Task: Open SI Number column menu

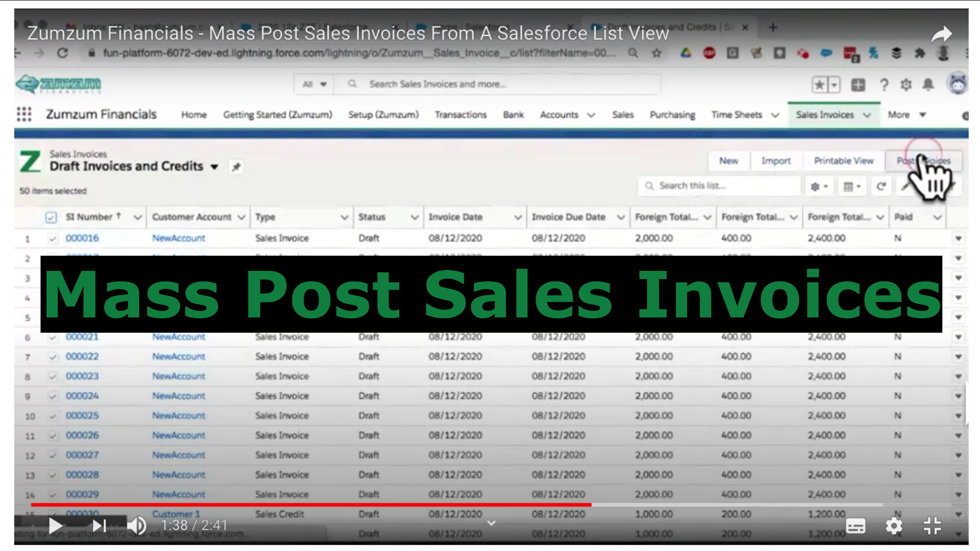Action: tap(138, 217)
